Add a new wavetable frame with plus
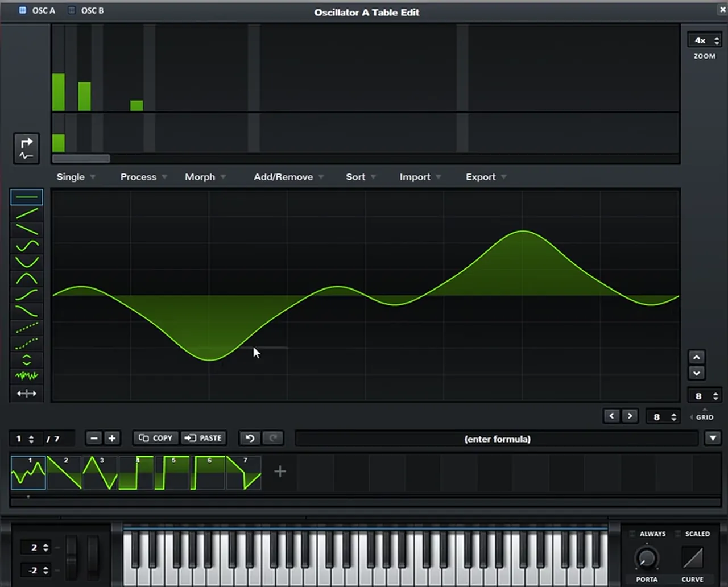The image size is (728, 587). [x=280, y=471]
